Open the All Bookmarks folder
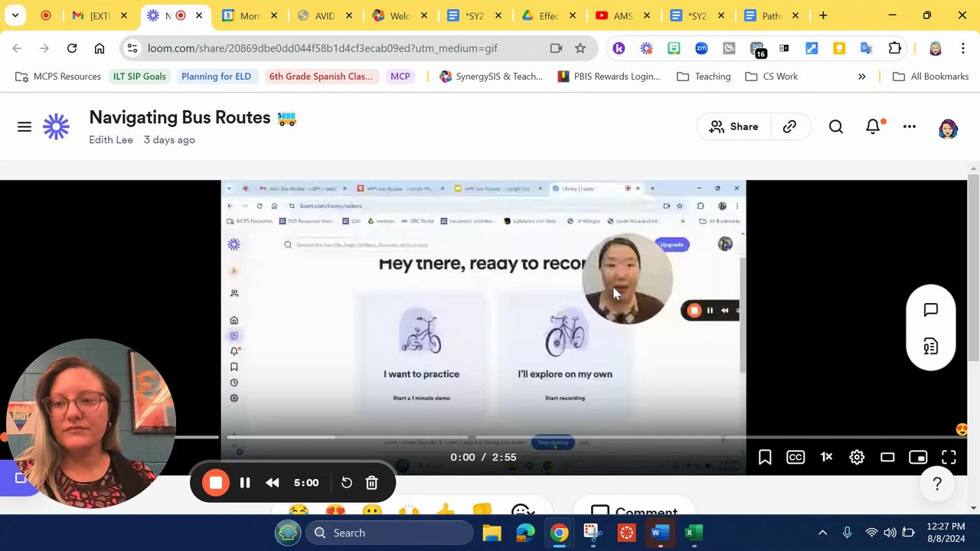The height and width of the screenshot is (551, 980). point(931,77)
